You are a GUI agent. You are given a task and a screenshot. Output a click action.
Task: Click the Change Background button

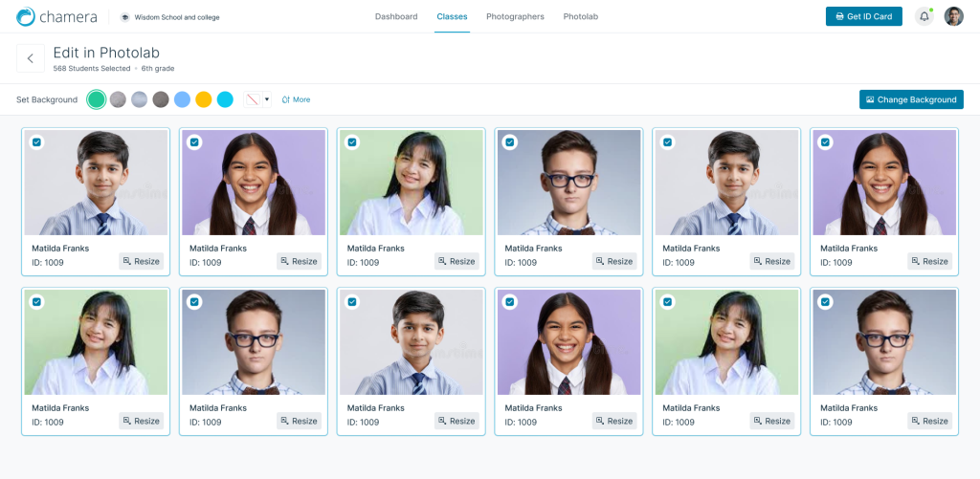coord(911,99)
